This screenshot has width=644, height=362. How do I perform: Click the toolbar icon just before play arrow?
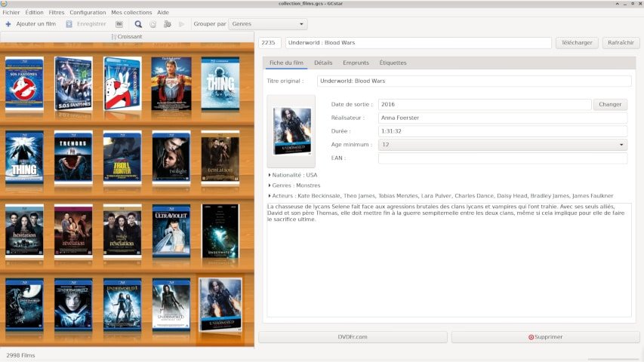tap(167, 24)
